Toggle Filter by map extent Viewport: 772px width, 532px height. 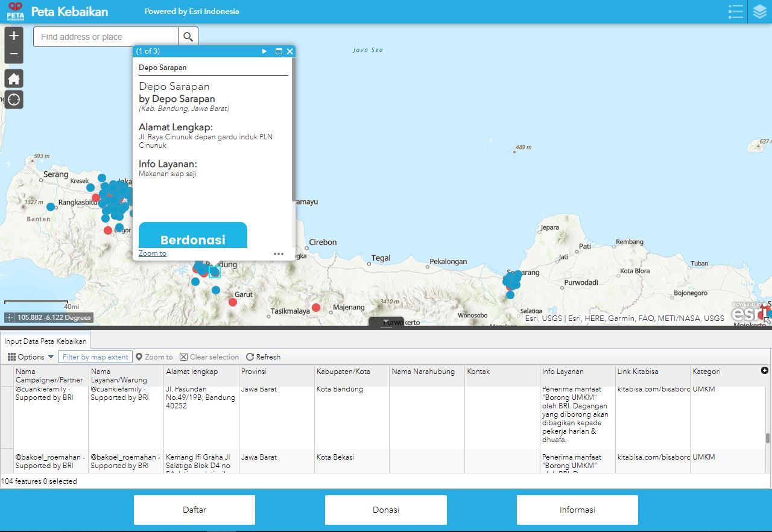pos(95,357)
